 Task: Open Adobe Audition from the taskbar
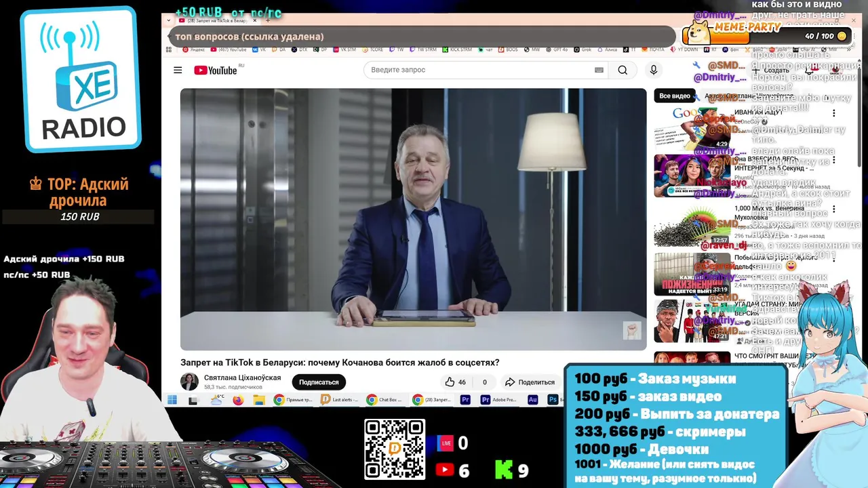tap(533, 400)
